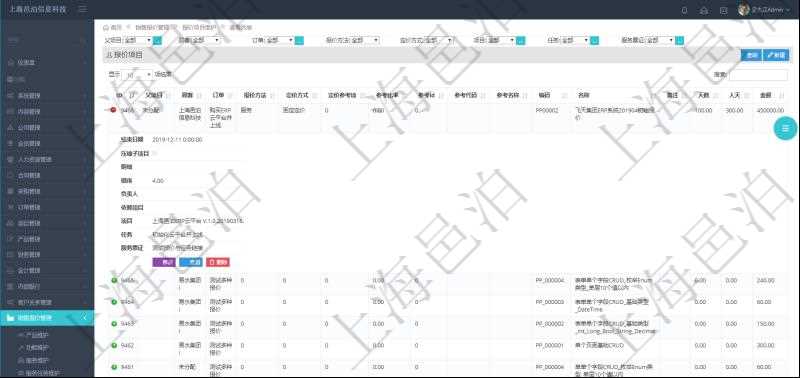Click teal lookup icon next to 服务凭证 filter
The height and width of the screenshot is (378, 800).
[x=679, y=40]
